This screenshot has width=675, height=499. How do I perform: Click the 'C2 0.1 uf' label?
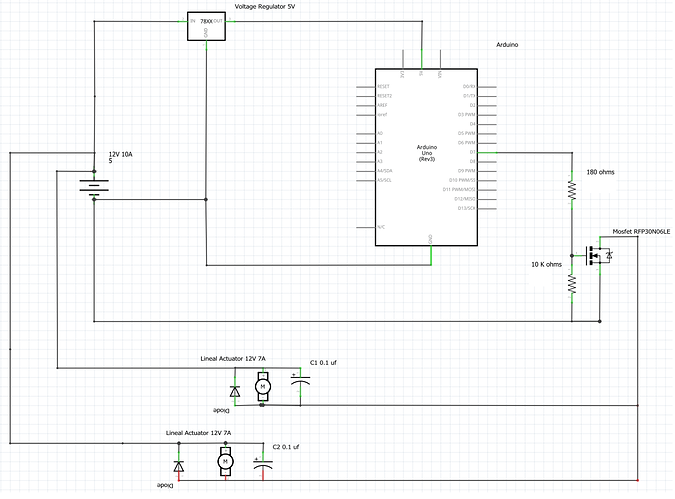(x=285, y=447)
